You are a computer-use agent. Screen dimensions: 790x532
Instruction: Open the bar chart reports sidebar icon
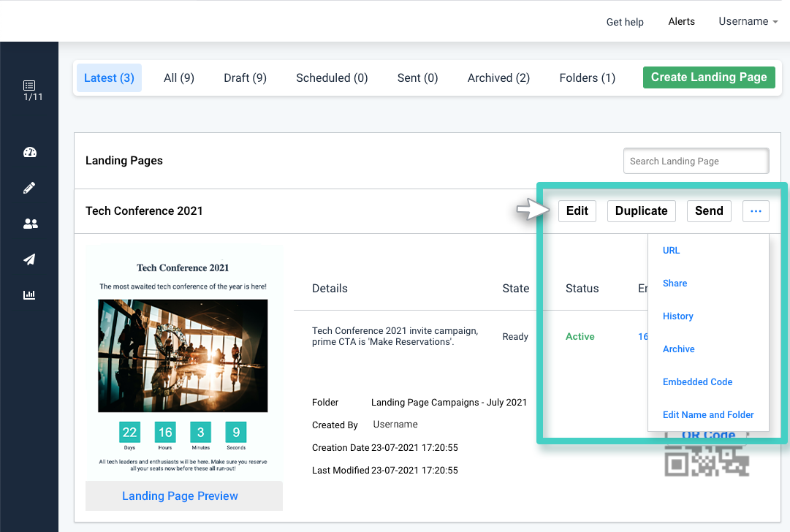[x=29, y=294]
